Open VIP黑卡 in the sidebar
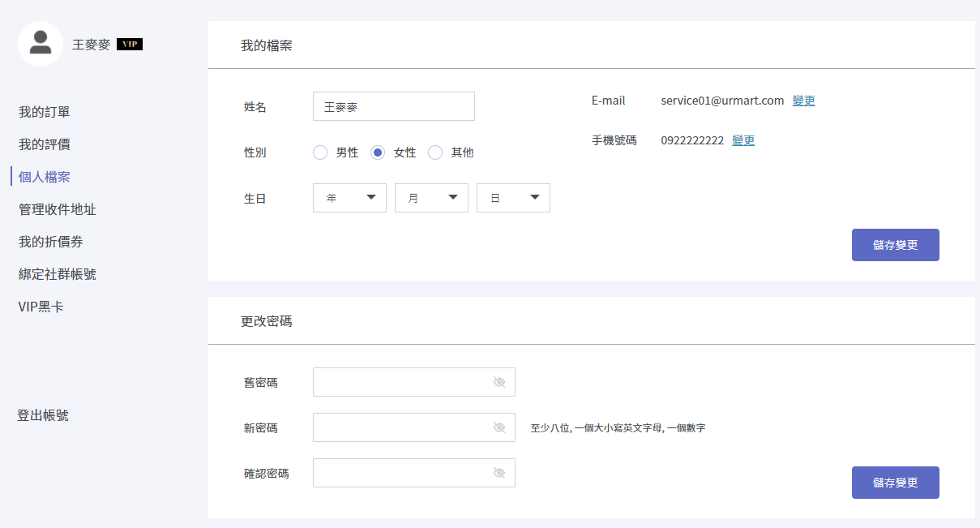This screenshot has height=528, width=980. [x=41, y=307]
